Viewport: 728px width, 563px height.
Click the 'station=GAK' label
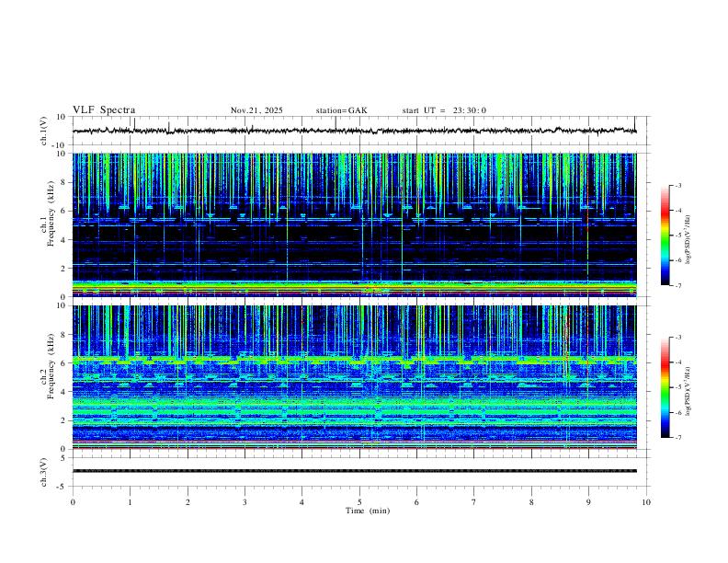pyautogui.click(x=341, y=110)
